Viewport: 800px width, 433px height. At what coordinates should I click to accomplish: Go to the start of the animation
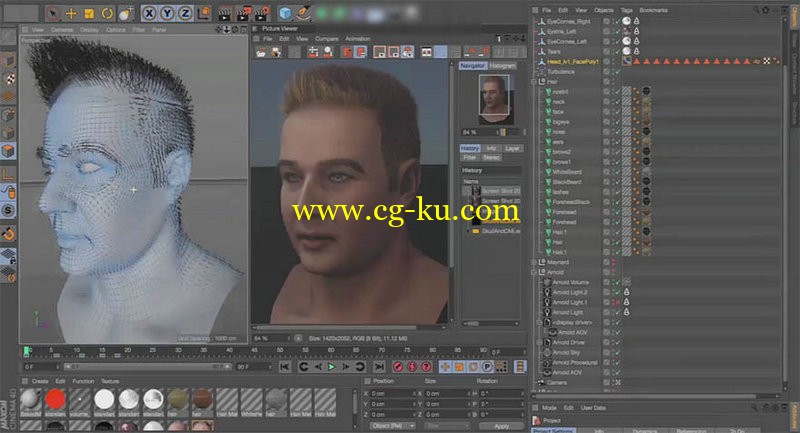click(285, 367)
